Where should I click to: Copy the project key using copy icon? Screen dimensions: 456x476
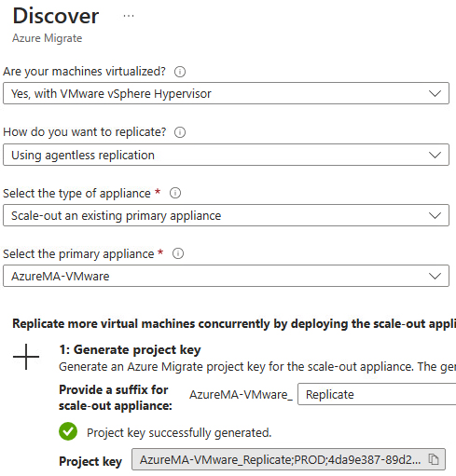[433, 459]
